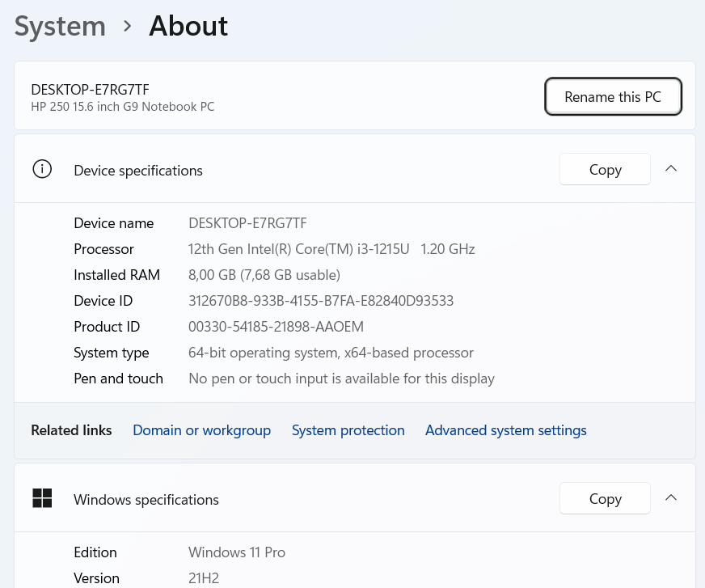Collapse the Device specifications section

[671, 169]
